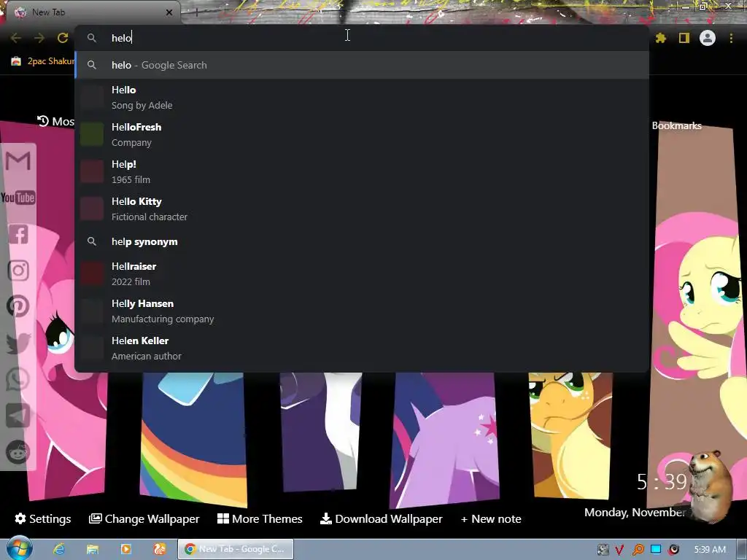Select the 'helo - Google Search' suggestion
The width and height of the screenshot is (747, 560).
point(362,65)
